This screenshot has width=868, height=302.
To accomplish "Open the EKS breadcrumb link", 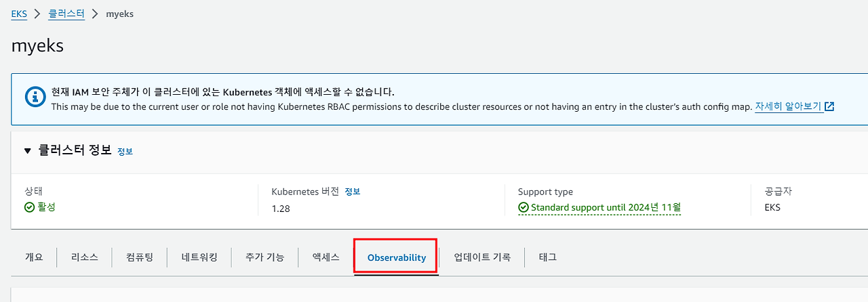I will click(x=19, y=14).
